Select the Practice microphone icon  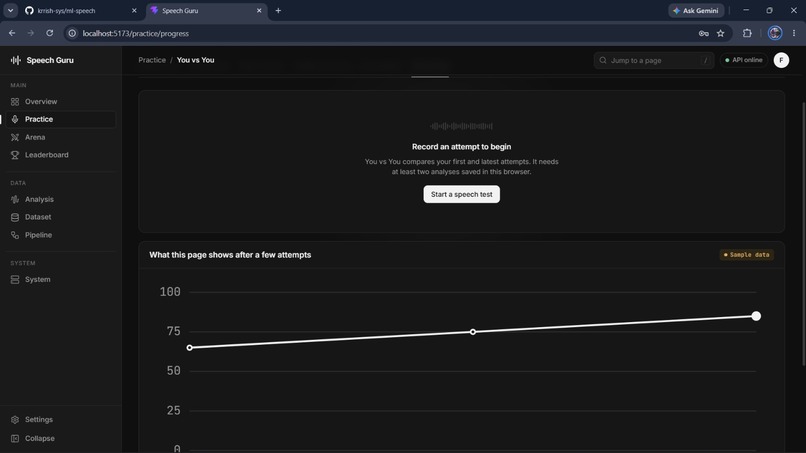point(15,119)
